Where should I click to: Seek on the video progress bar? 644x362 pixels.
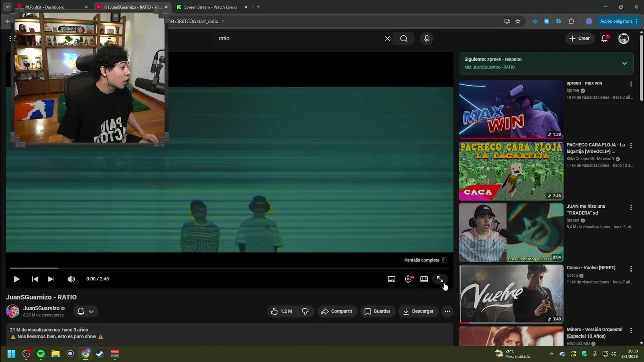point(229,268)
